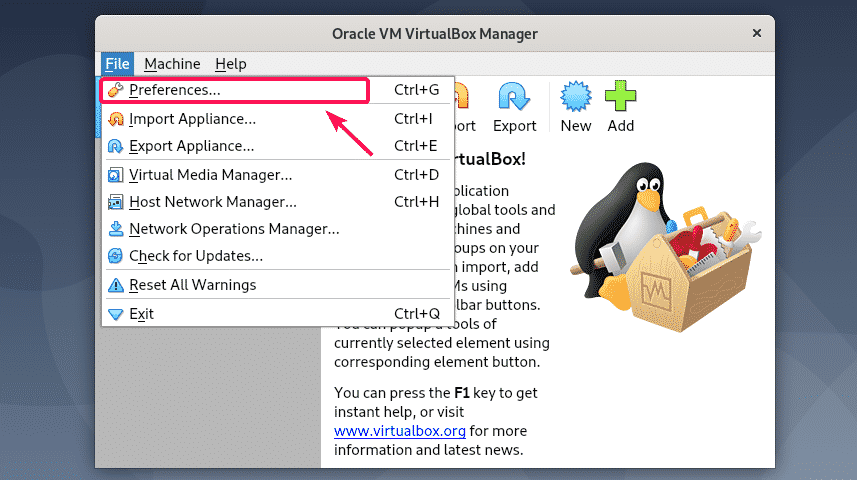Click the Export Appliance icon in menu
This screenshot has height=480, width=857.
click(x=116, y=146)
